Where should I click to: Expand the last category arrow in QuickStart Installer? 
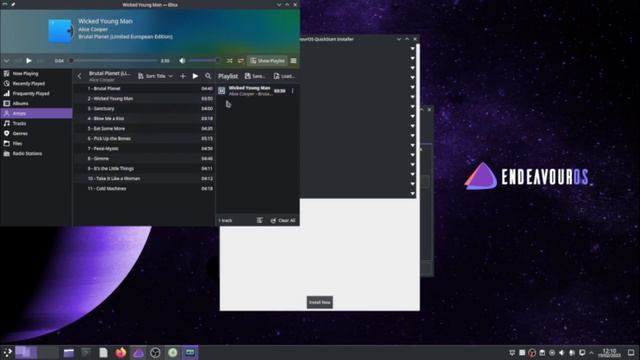pos(412,193)
